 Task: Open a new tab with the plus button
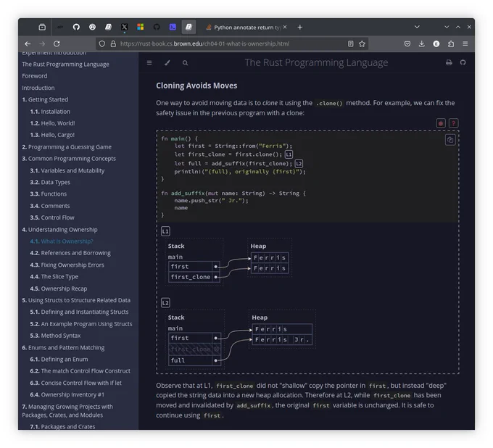(300, 28)
